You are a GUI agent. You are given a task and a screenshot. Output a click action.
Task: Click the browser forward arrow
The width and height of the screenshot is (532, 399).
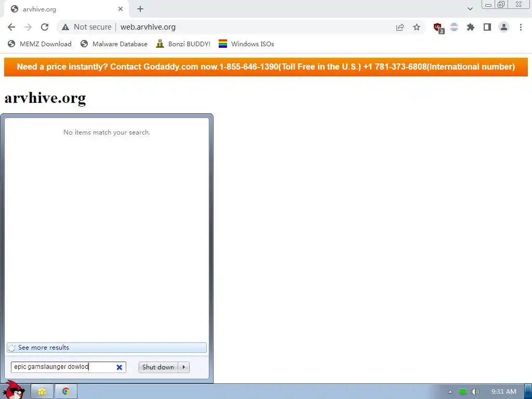pos(28,27)
